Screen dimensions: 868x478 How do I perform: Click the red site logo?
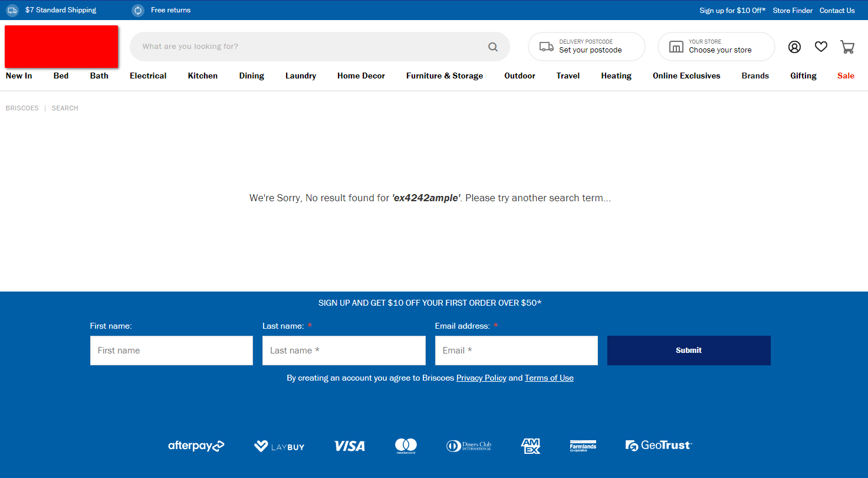(61, 46)
